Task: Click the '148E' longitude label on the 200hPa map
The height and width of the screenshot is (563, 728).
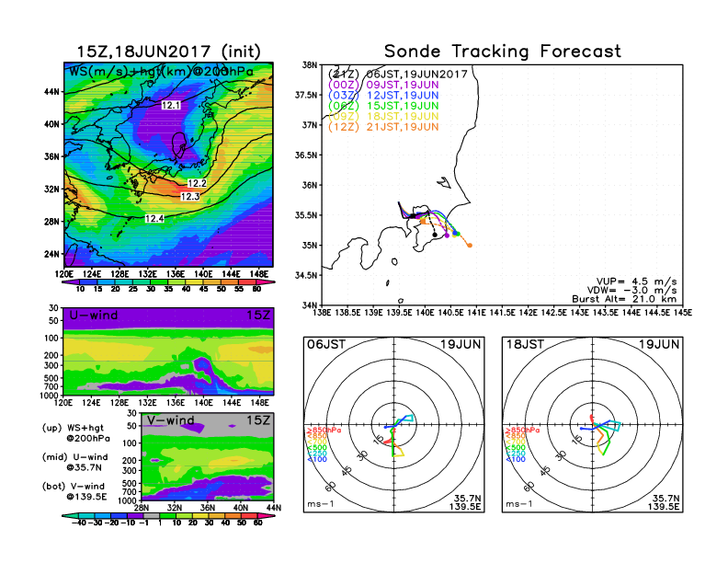Action: pyautogui.click(x=259, y=274)
